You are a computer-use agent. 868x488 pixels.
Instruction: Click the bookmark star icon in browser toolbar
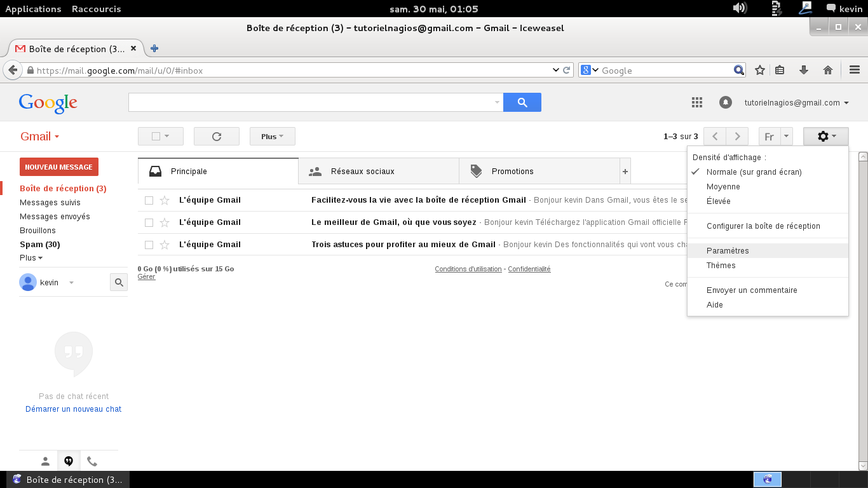[759, 70]
